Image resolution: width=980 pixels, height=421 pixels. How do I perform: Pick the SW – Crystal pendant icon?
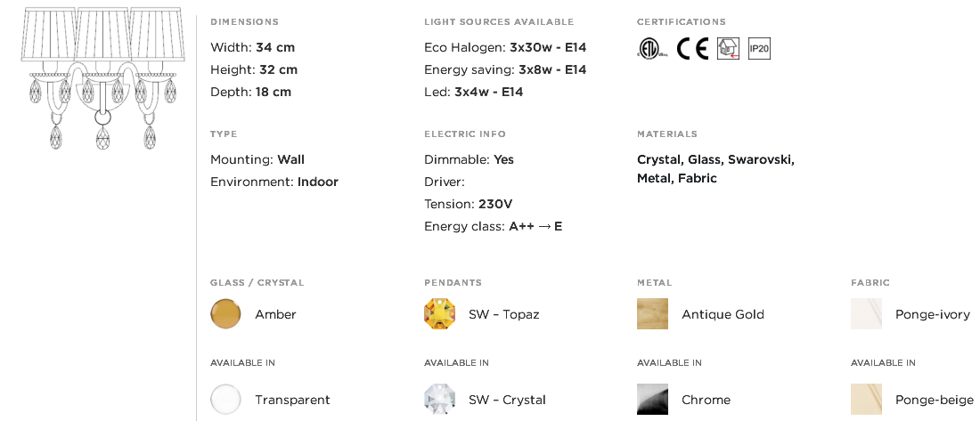439,399
